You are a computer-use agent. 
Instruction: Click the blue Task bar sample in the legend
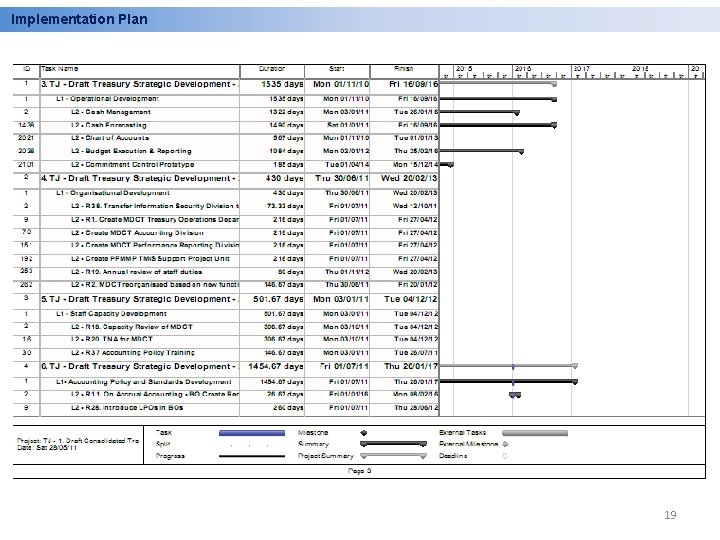pos(252,433)
